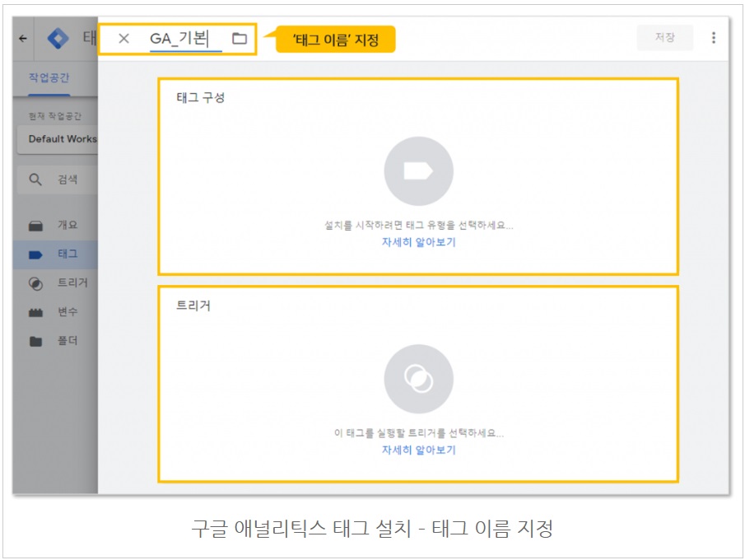Open the three-dot more options menu

pyautogui.click(x=713, y=38)
